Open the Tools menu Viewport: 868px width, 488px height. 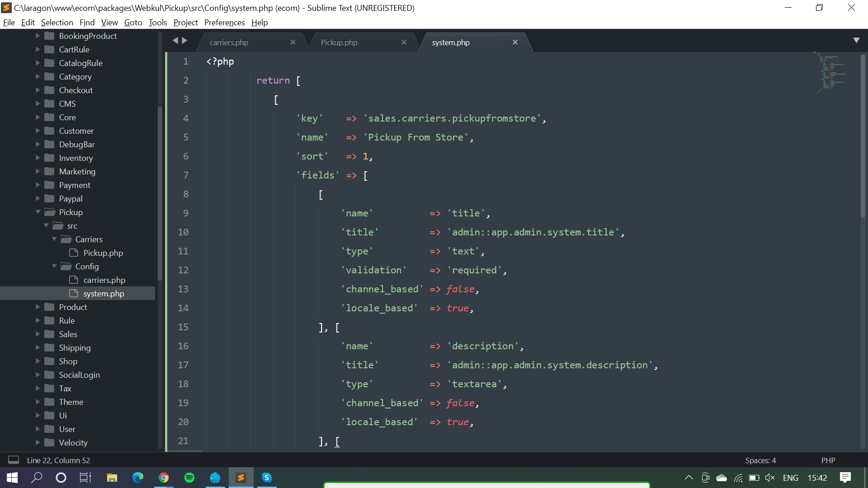pyautogui.click(x=158, y=23)
